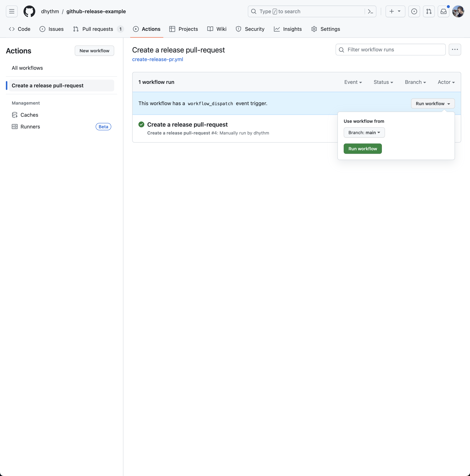
Task: Expand the create new plus dropdown
Action: [395, 11]
